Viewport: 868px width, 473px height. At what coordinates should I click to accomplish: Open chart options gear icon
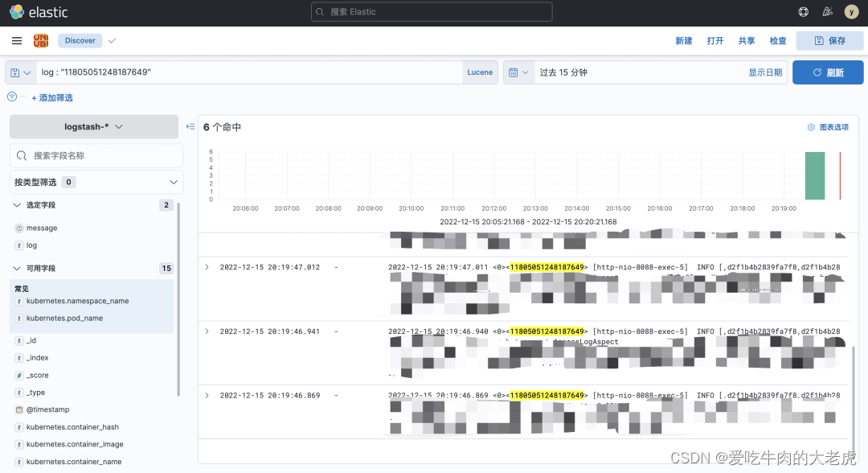coord(811,127)
